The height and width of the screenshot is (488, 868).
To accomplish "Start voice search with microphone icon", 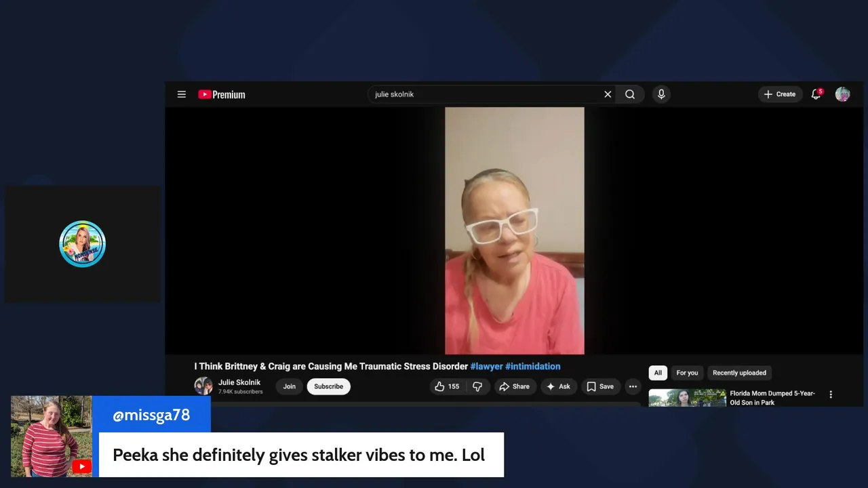I will [661, 94].
